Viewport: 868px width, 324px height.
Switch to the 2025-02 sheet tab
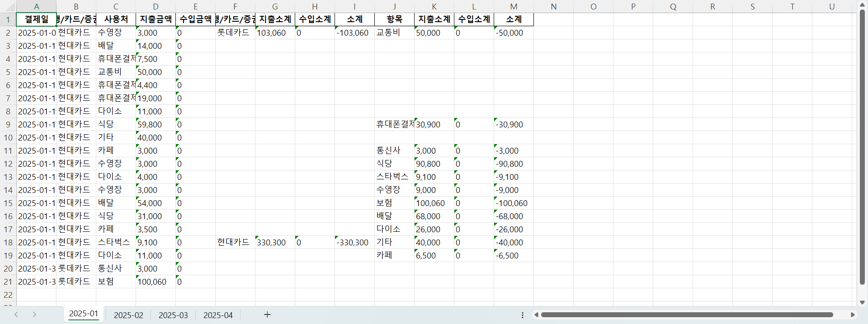click(128, 315)
